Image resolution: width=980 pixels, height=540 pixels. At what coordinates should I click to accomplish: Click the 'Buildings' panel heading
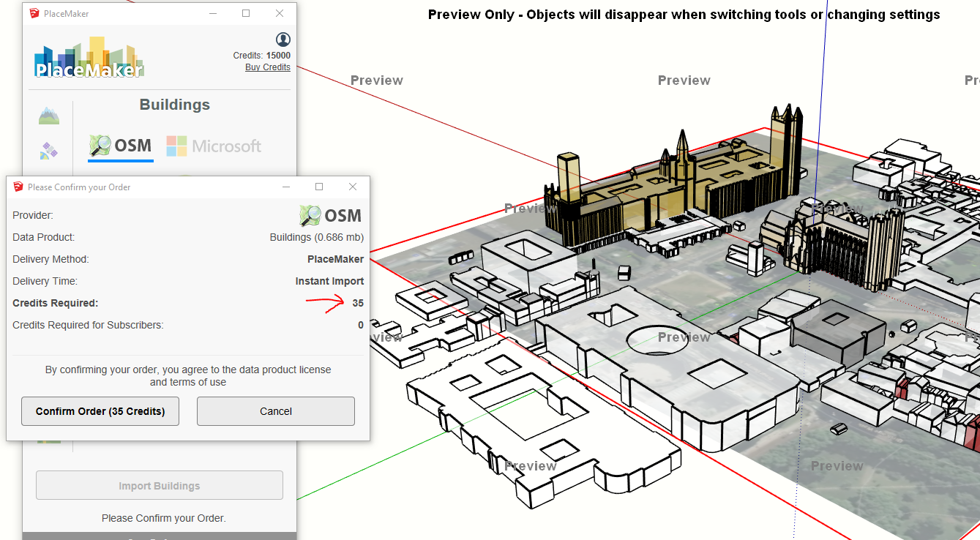click(175, 105)
